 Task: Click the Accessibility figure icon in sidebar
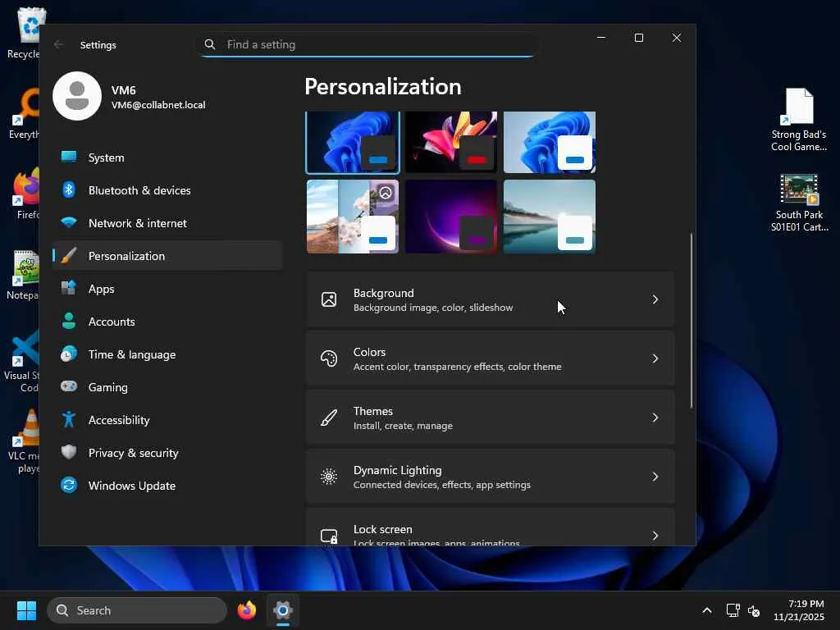pyautogui.click(x=69, y=419)
